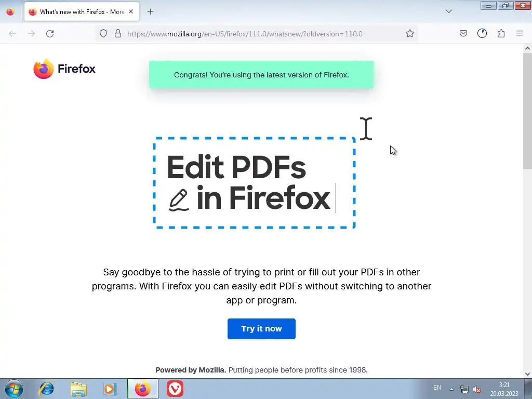Image resolution: width=532 pixels, height=399 pixels.
Task: Select the What's new with Firefox tab
Action: 82,11
